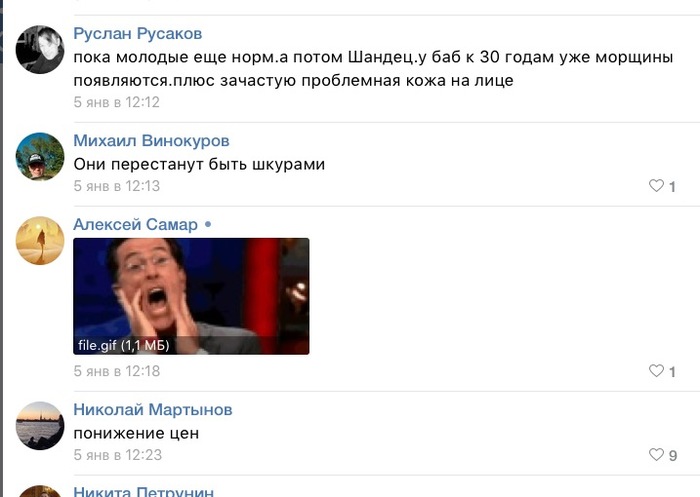Screen dimensions: 700x497
Task: Click the 5 янв в 12:18 timestamp
Action: tap(117, 371)
